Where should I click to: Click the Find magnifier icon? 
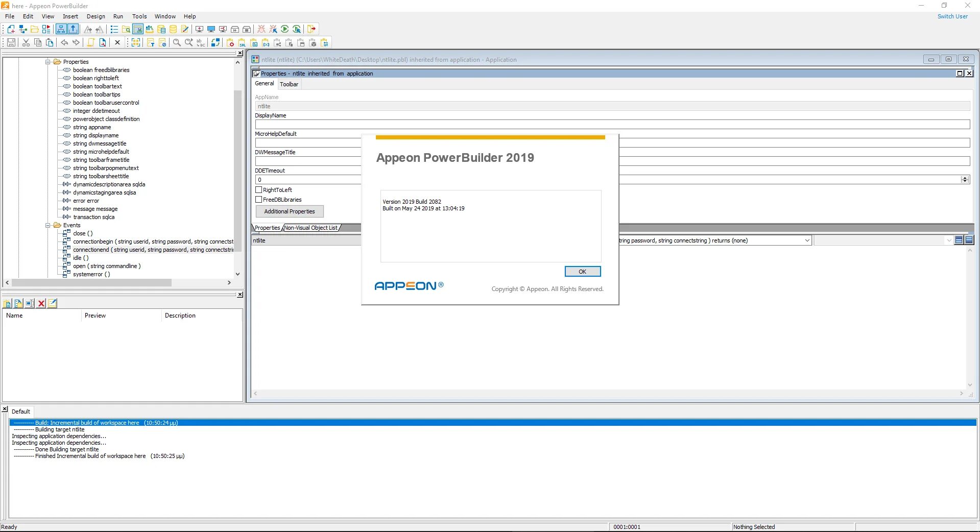(x=177, y=42)
